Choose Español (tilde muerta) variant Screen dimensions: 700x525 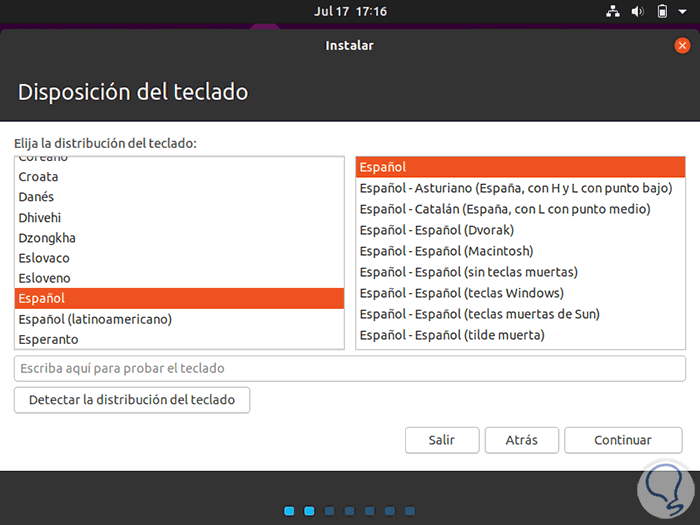coord(520,335)
